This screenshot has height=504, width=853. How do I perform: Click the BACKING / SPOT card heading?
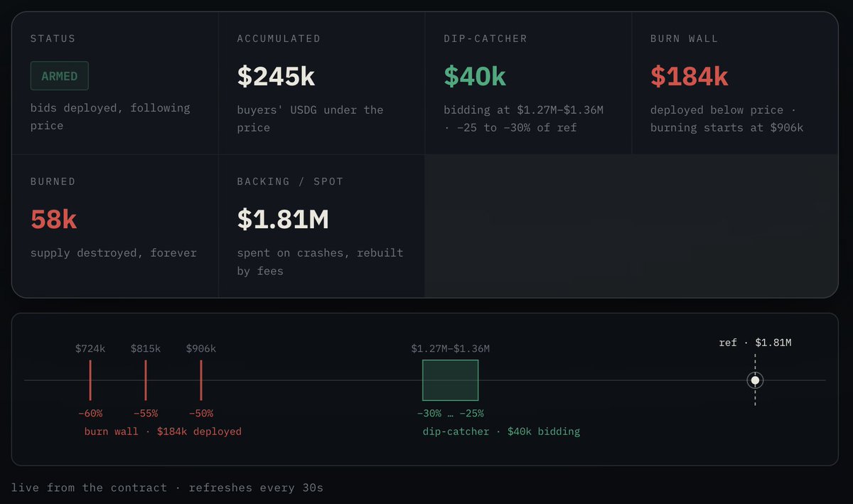click(290, 181)
